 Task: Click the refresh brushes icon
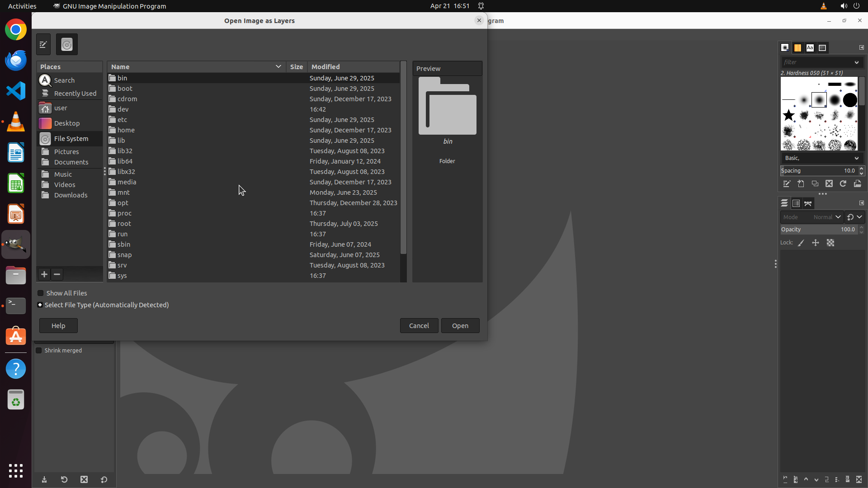843,184
